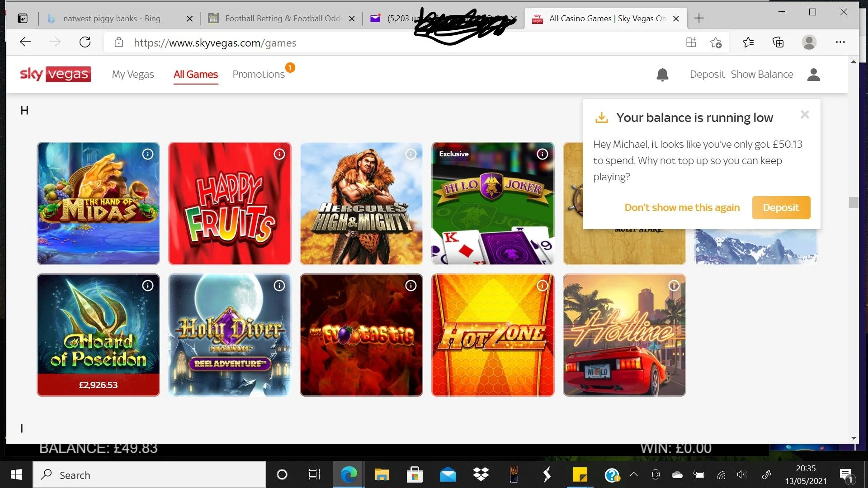
Task: Close the Football Betting tab
Action: (x=352, y=19)
